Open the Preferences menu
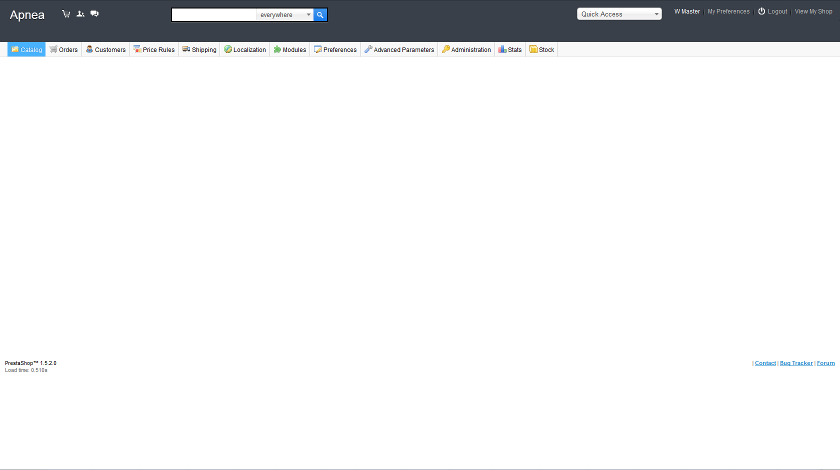This screenshot has width=840, height=470. tap(335, 49)
